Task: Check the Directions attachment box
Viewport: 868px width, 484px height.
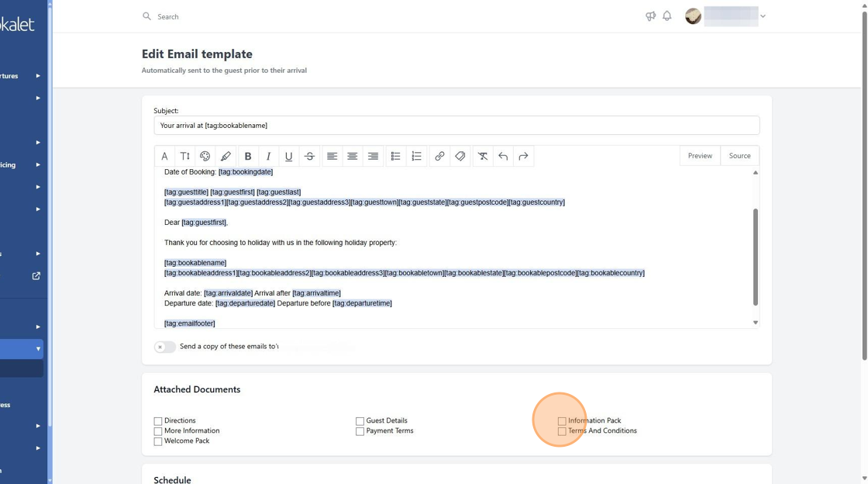Action: click(x=158, y=421)
